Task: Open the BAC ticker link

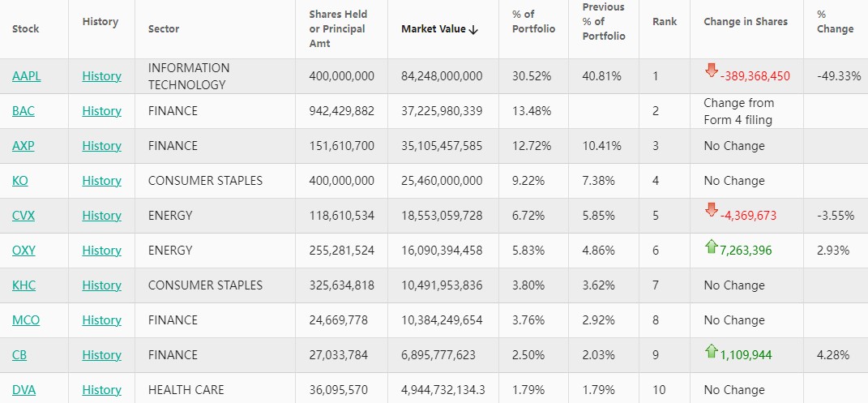Action: [x=24, y=111]
